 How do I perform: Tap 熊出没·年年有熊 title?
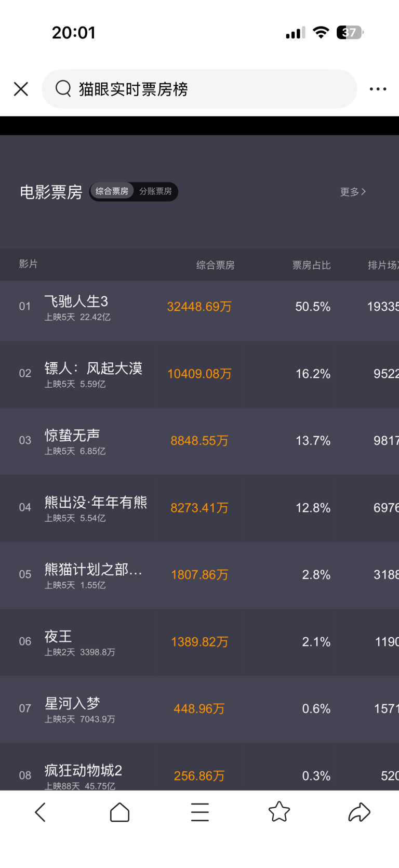click(96, 503)
